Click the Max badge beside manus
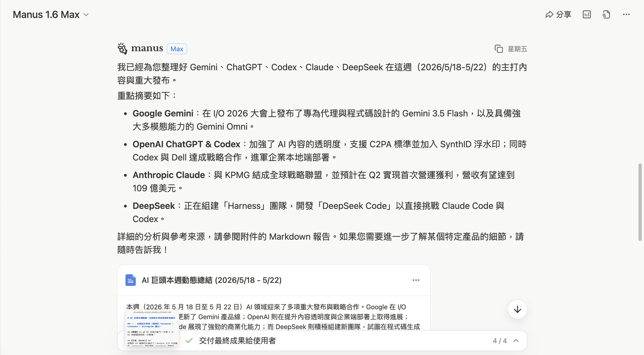This screenshot has height=355, width=644. [177, 49]
